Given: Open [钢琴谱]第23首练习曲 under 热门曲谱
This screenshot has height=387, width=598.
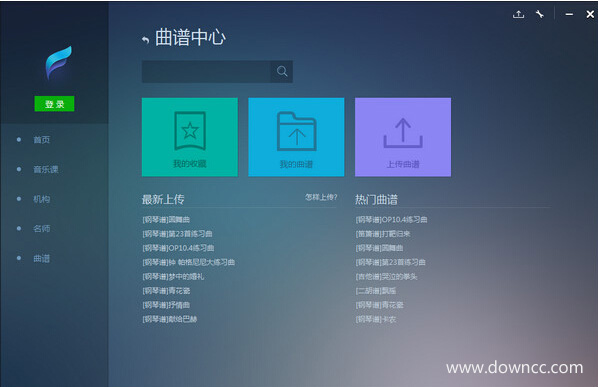Looking at the screenshot, I should pyautogui.click(x=391, y=262).
